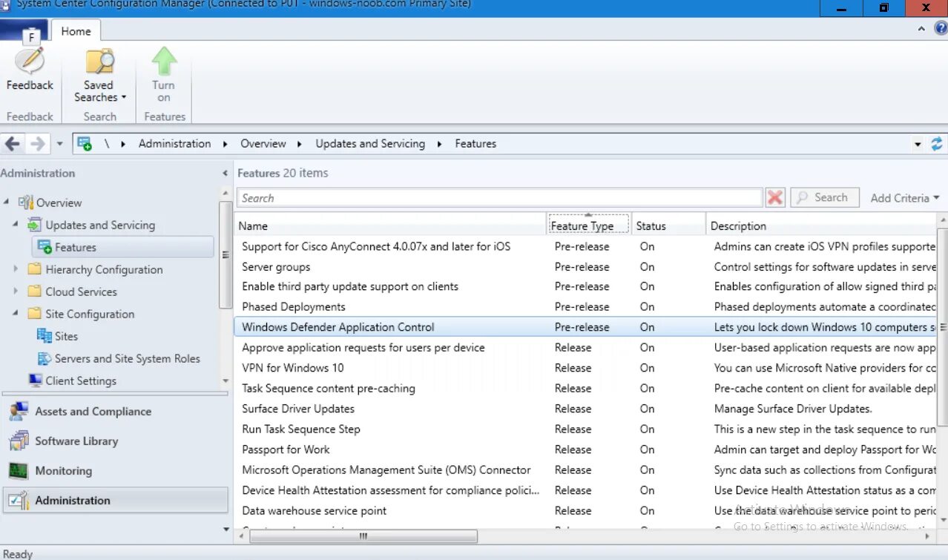Select Phased Deployments feature row
The height and width of the screenshot is (560, 948).
[x=586, y=306]
